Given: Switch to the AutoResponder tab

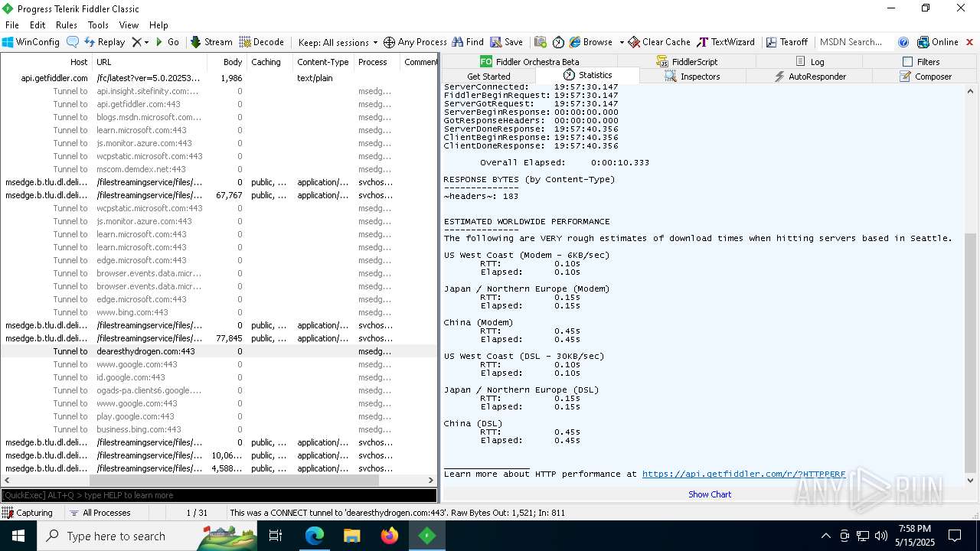Looking at the screenshot, I should 810,77.
